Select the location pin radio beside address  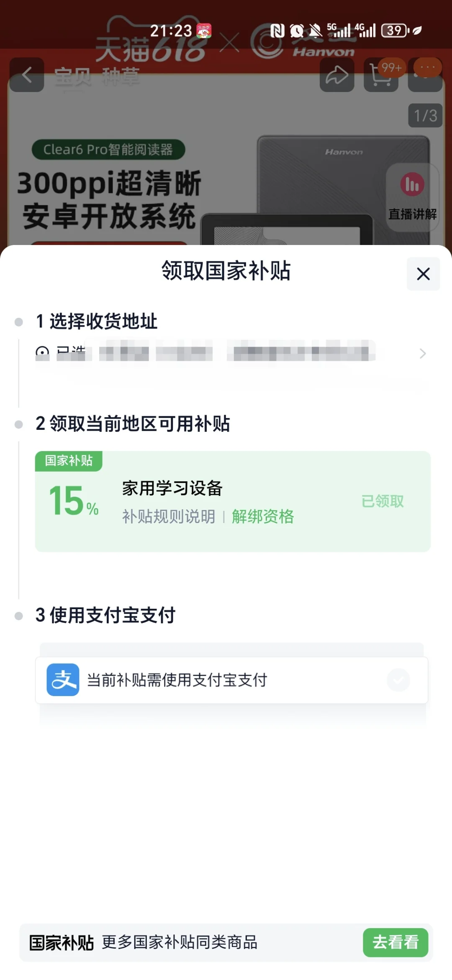click(42, 353)
